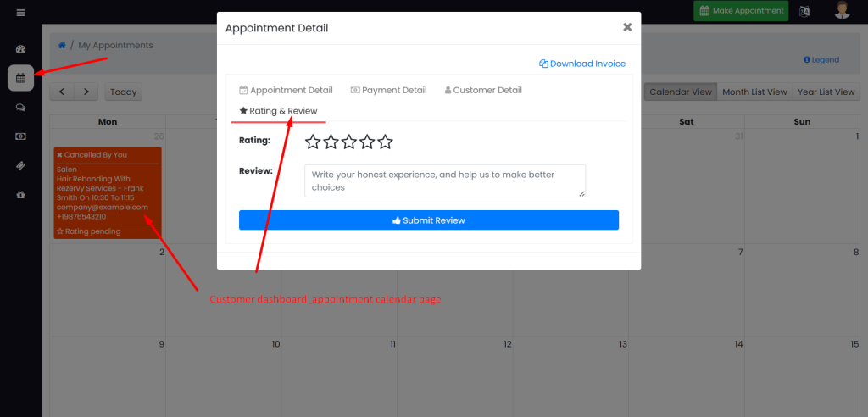The height and width of the screenshot is (417, 868).
Task: Rate with the first star
Action: [x=313, y=142]
